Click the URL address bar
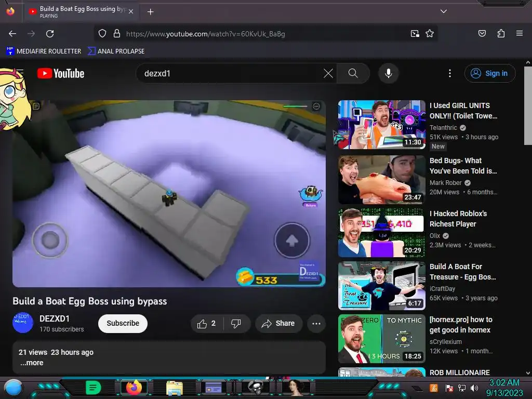The height and width of the screenshot is (399, 532). pos(264,34)
